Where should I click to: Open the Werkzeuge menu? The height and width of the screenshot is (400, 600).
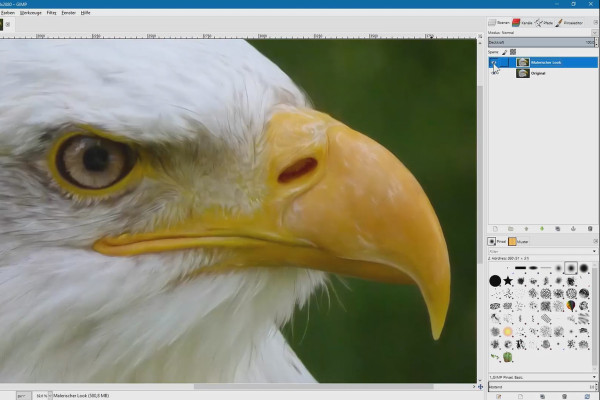[x=31, y=13]
